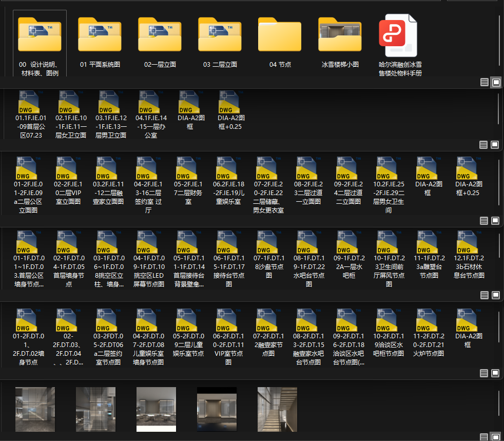Select DWG file 03.2F.IE.11-12二层融壹家立面图
Image resolution: width=504 pixels, height=441 pixels.
coord(108,181)
